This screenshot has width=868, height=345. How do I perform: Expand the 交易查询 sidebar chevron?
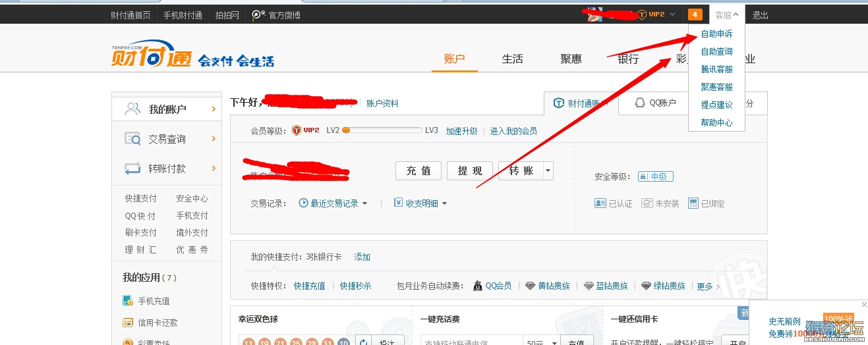coord(214,139)
